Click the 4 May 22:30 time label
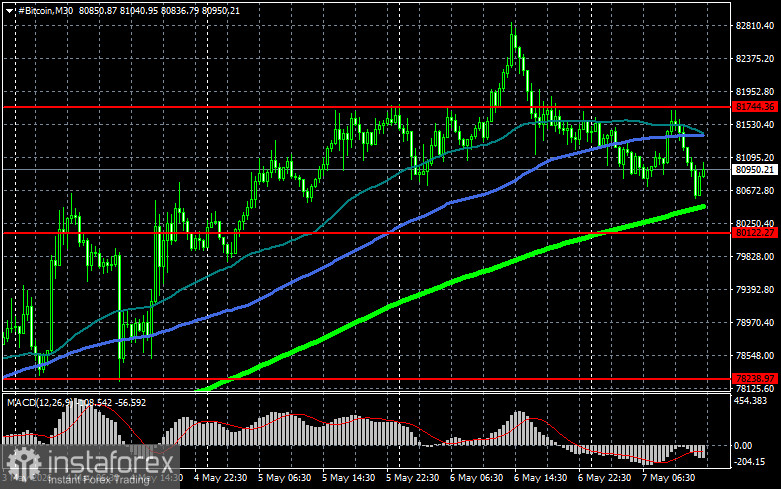Image resolution: width=781 pixels, height=489 pixels. (x=220, y=478)
